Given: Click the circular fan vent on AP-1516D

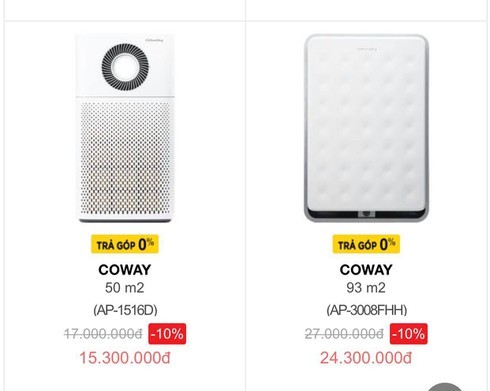Looking at the screenshot, I should click(125, 67).
